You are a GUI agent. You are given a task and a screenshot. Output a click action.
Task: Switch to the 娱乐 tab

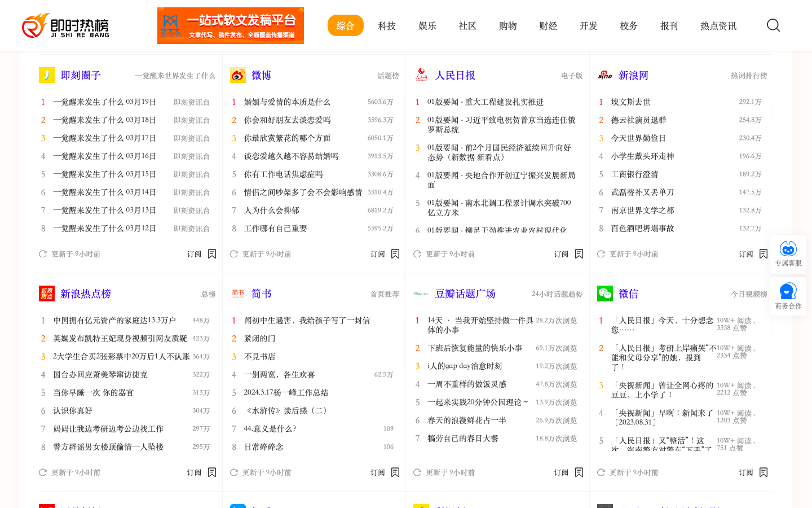pos(427,26)
